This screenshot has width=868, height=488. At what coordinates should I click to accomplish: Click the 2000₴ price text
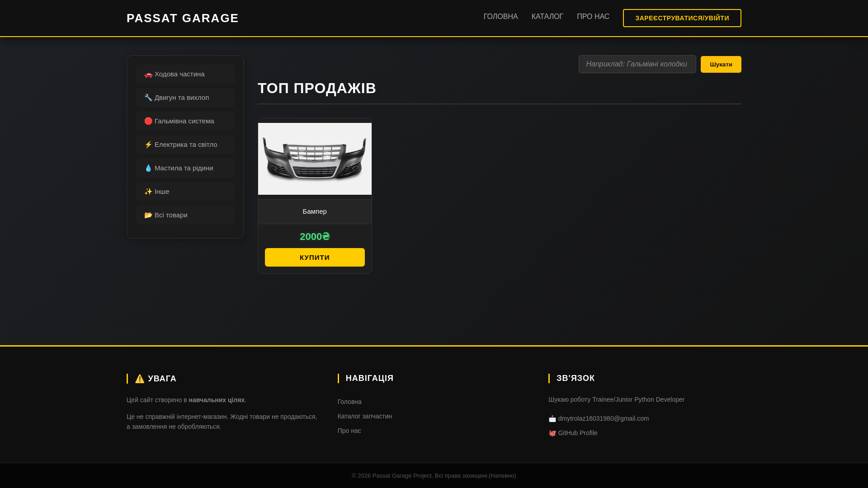point(315,236)
